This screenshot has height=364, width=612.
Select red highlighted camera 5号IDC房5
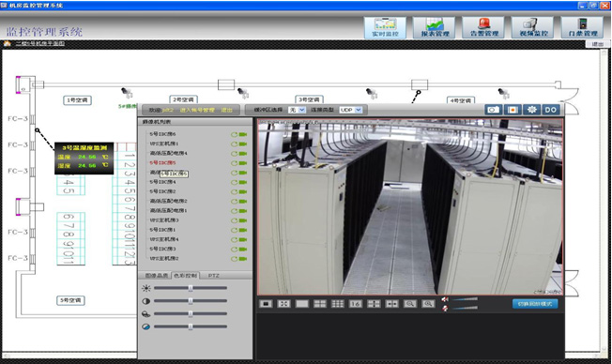[x=162, y=162]
